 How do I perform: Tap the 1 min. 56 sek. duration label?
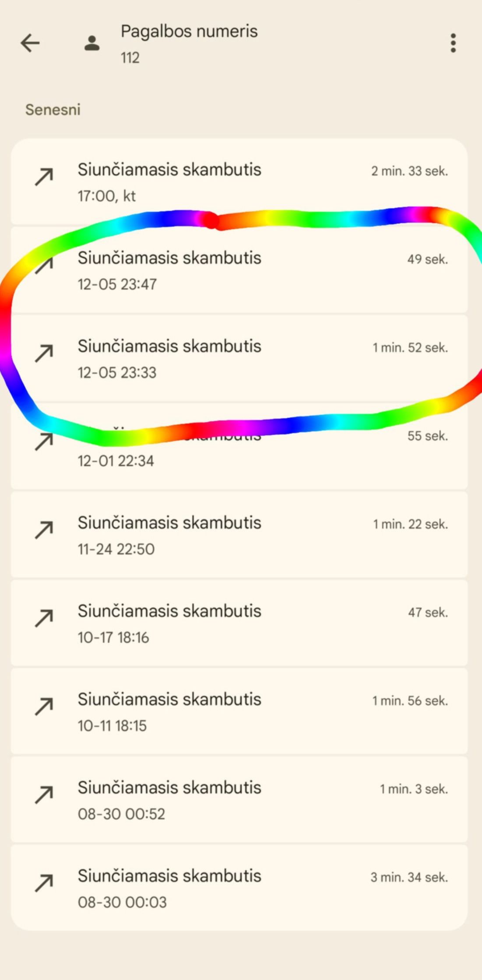[410, 701]
